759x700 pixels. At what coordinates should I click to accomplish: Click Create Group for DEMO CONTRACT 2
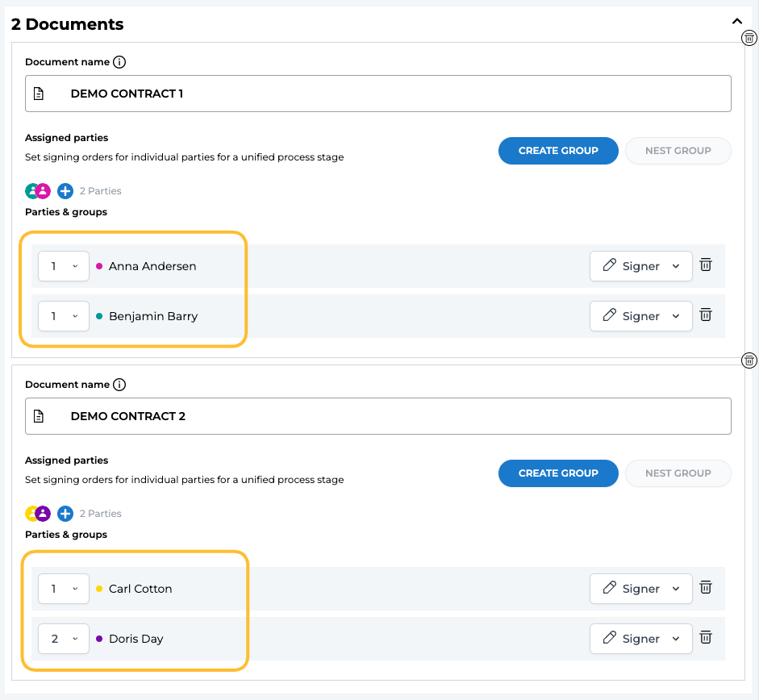(x=558, y=473)
